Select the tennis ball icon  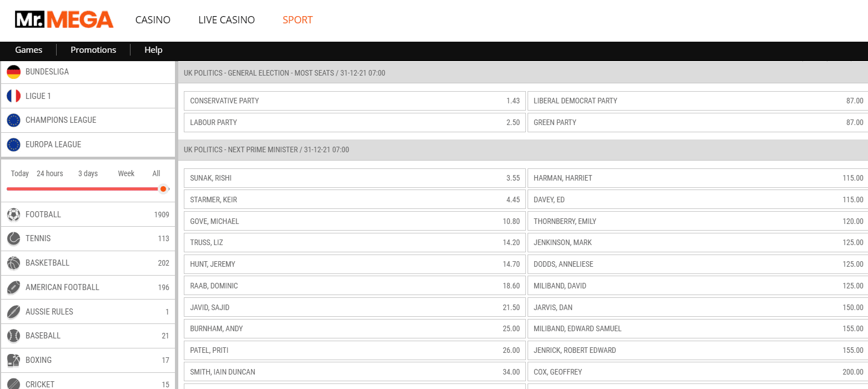click(x=14, y=238)
